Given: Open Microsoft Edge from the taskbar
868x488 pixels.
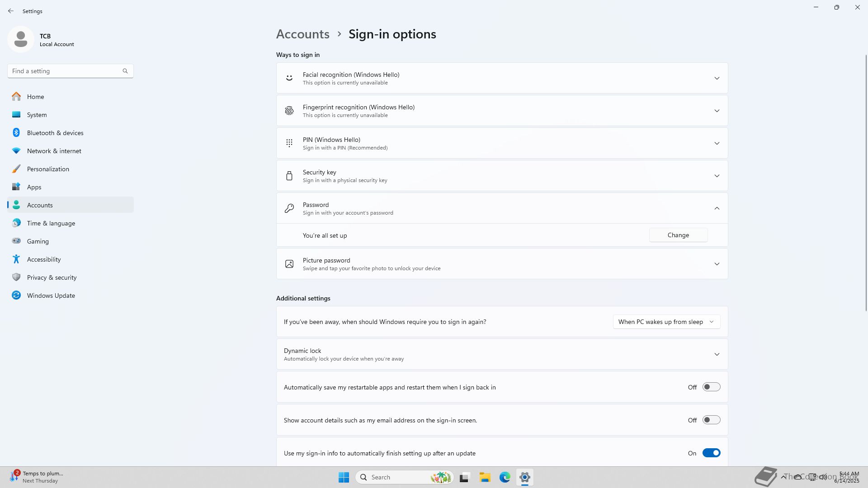Looking at the screenshot, I should click(x=505, y=477).
